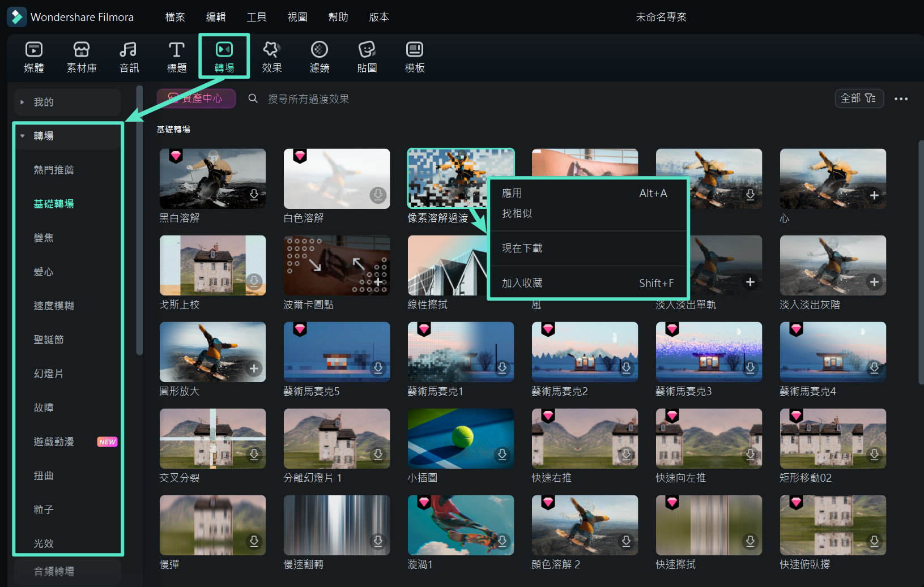Select the 光效 category

click(44, 543)
